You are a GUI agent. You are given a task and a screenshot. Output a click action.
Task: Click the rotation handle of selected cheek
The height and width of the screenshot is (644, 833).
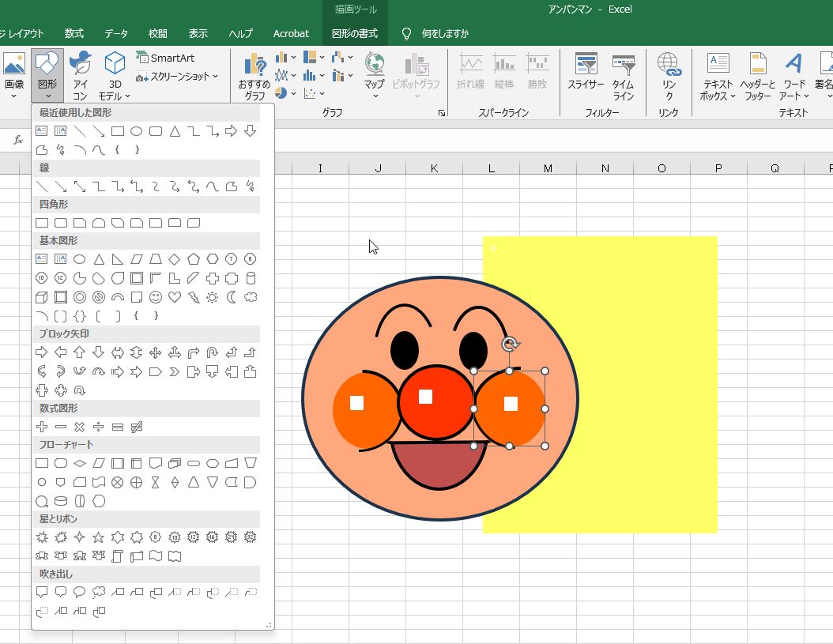coord(510,345)
